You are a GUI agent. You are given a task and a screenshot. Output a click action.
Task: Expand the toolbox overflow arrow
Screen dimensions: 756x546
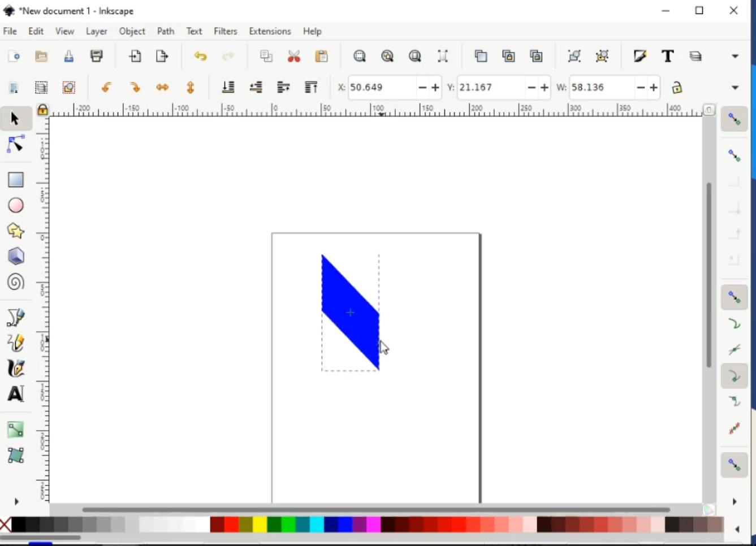(16, 501)
